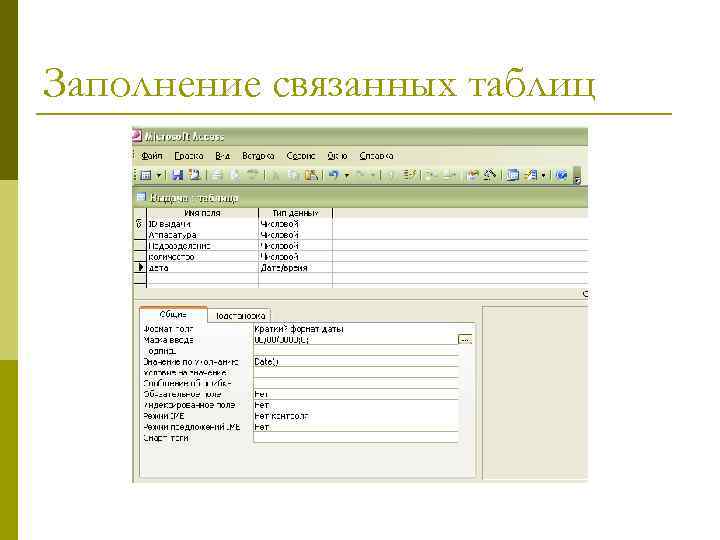Click the Cut toolbar icon
This screenshot has height=540, width=720.
point(276,175)
